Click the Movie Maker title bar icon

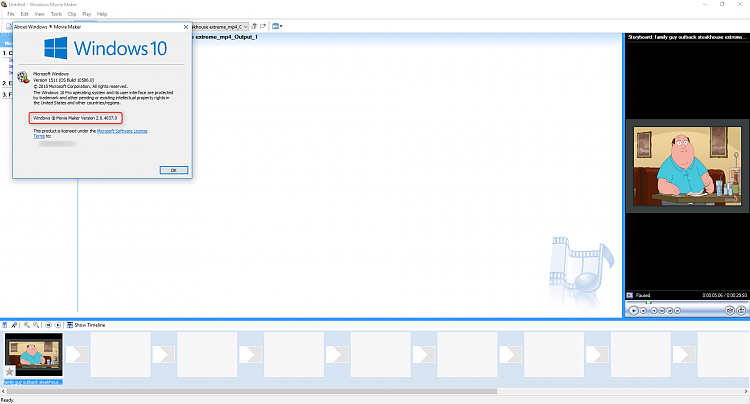pyautogui.click(x=4, y=4)
